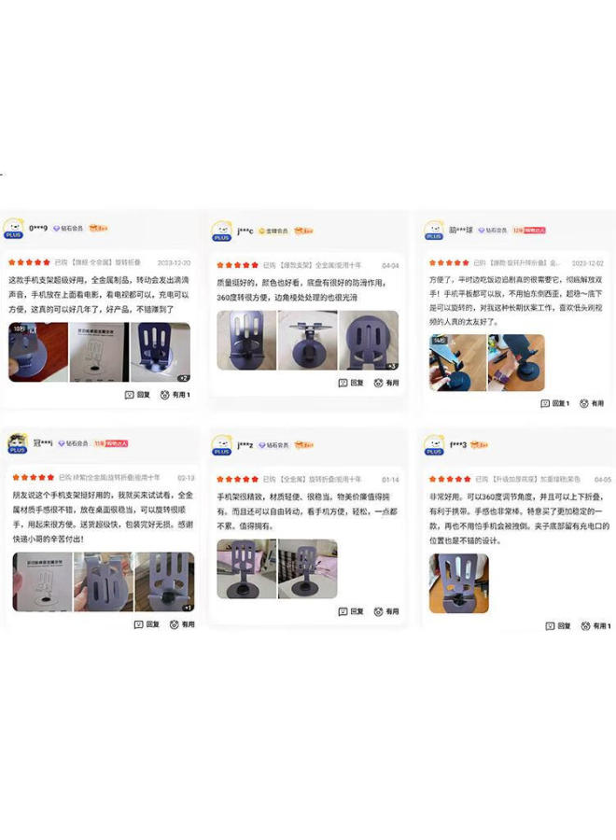Screen dimensions: 616x840
Task: Mark j***c's review as useful
Action: click(386, 383)
